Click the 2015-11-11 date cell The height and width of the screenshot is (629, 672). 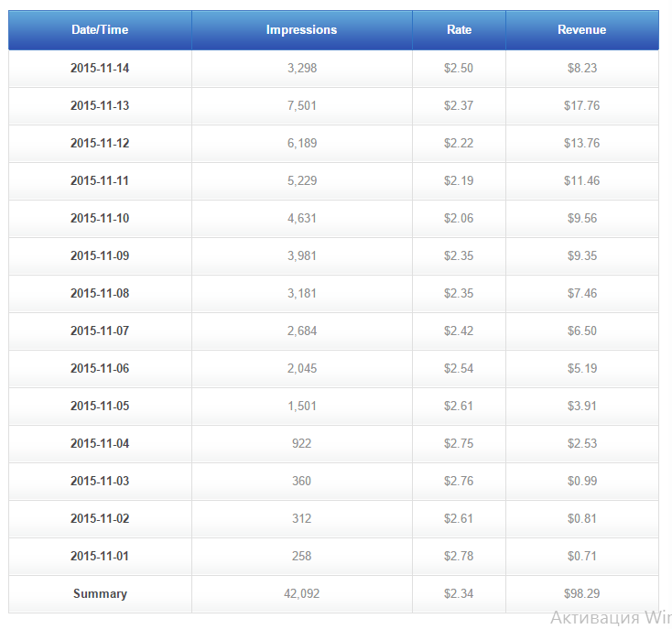[x=100, y=181]
